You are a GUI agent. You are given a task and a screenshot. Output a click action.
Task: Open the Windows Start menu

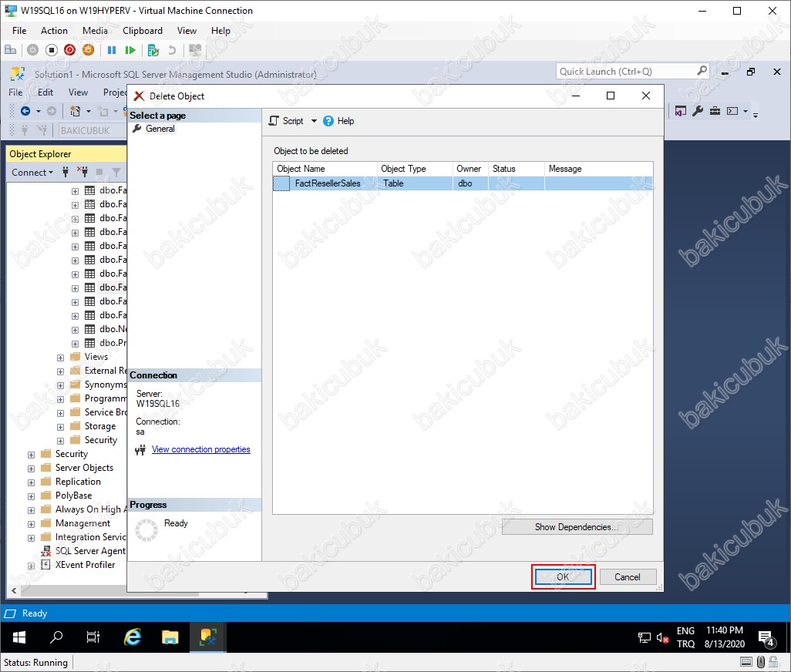click(x=19, y=638)
